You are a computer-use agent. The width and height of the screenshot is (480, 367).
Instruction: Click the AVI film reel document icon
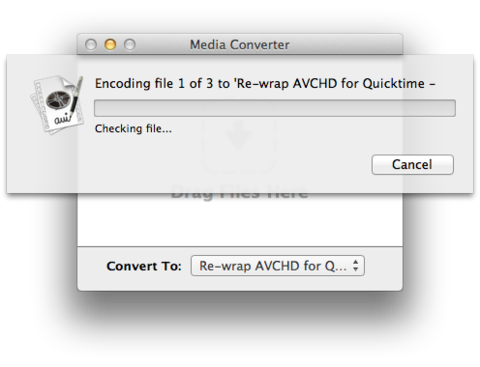57,104
